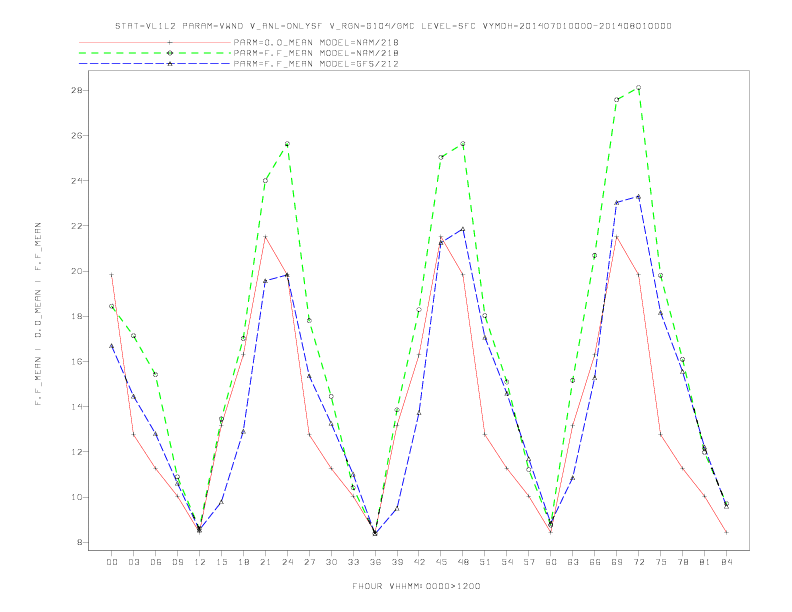The width and height of the screenshot is (792, 612).
Task: Click red plus marker at hour 84
Action: [726, 532]
